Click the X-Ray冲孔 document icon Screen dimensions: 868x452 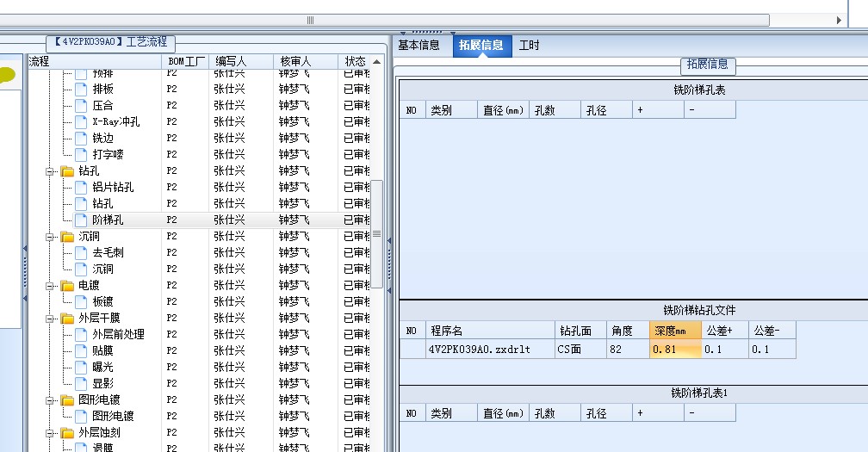coord(81,121)
